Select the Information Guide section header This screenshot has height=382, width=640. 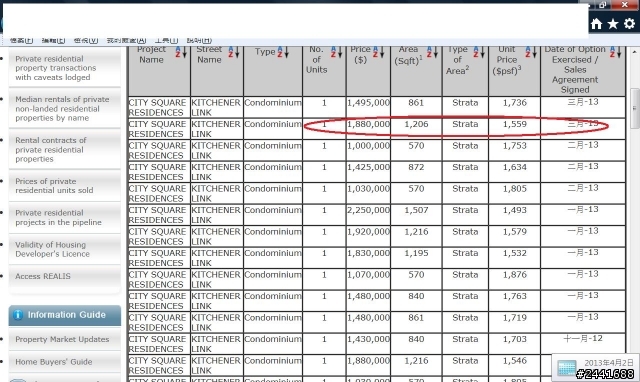[65, 315]
